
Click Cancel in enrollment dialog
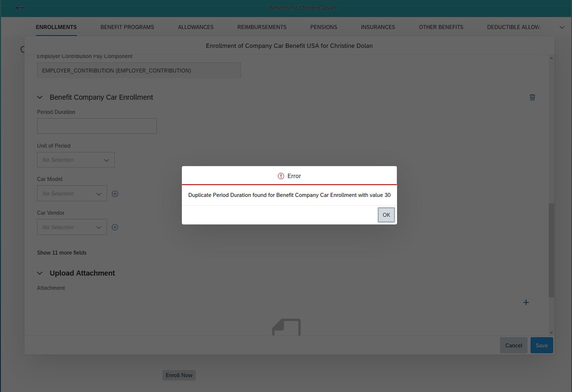(x=514, y=346)
